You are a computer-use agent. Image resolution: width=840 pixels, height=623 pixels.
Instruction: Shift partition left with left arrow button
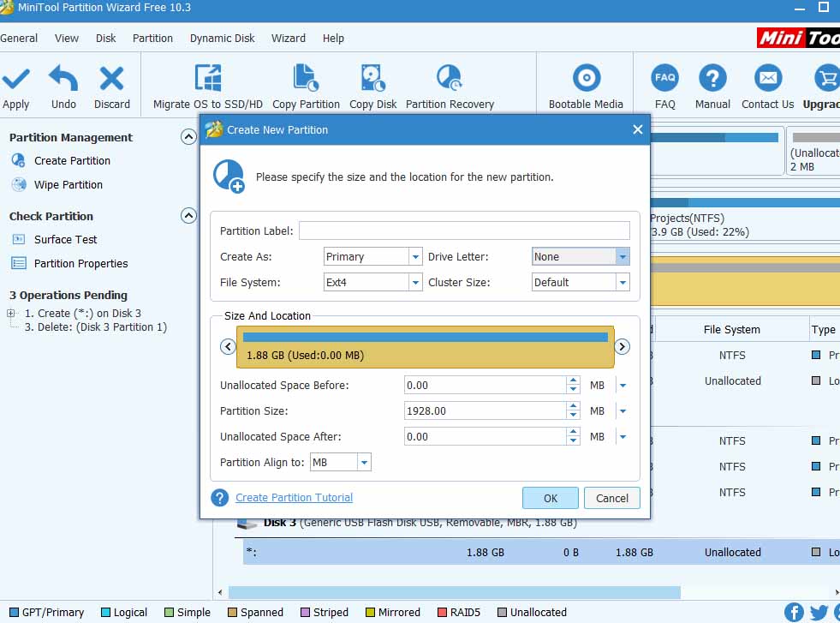[x=229, y=347]
